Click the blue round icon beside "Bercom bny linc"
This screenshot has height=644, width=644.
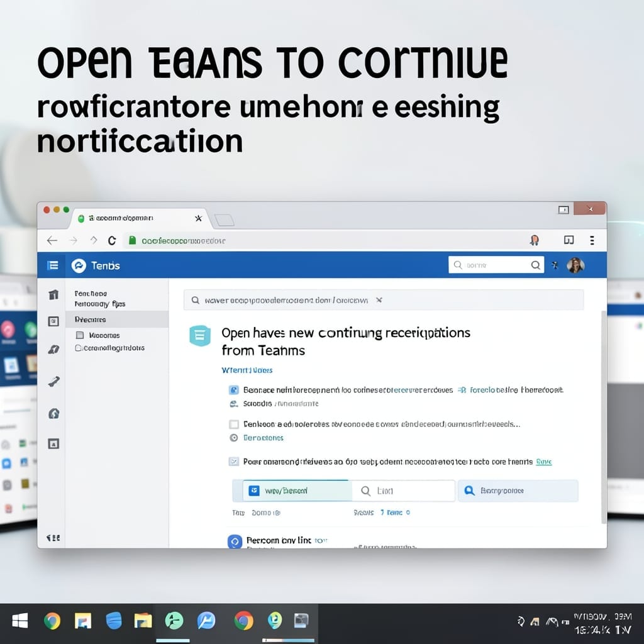(x=235, y=541)
